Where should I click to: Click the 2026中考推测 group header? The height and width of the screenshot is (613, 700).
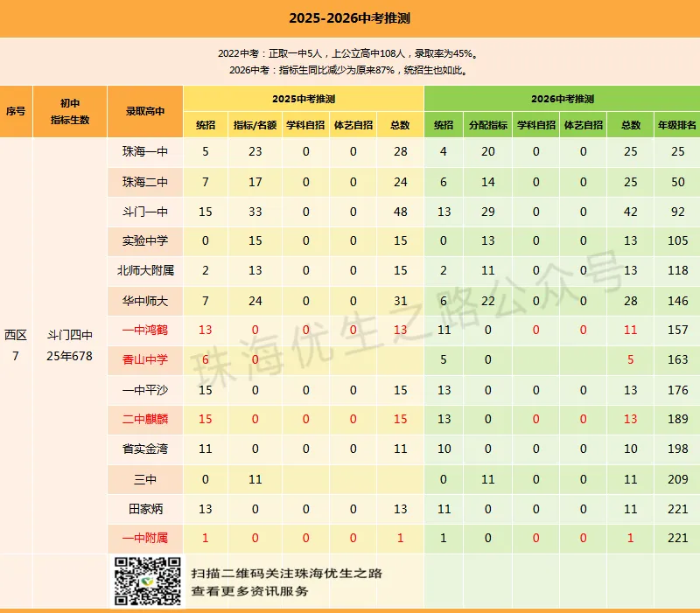(563, 99)
